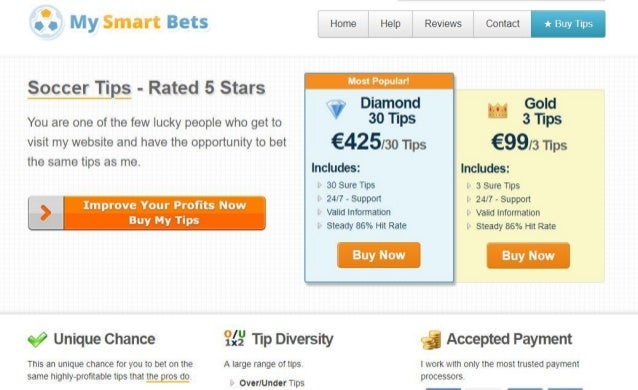The image size is (638, 390).
Task: Click the gold coins Accepted Payment icon
Action: [x=431, y=340]
